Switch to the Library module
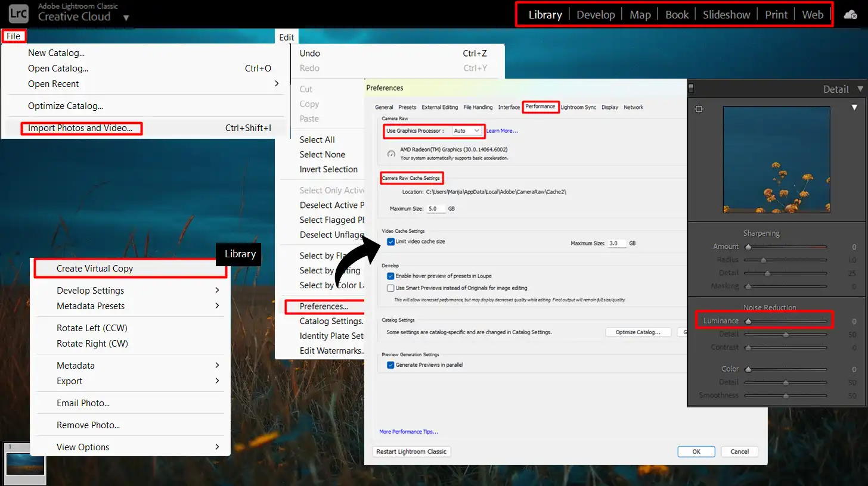 (545, 15)
